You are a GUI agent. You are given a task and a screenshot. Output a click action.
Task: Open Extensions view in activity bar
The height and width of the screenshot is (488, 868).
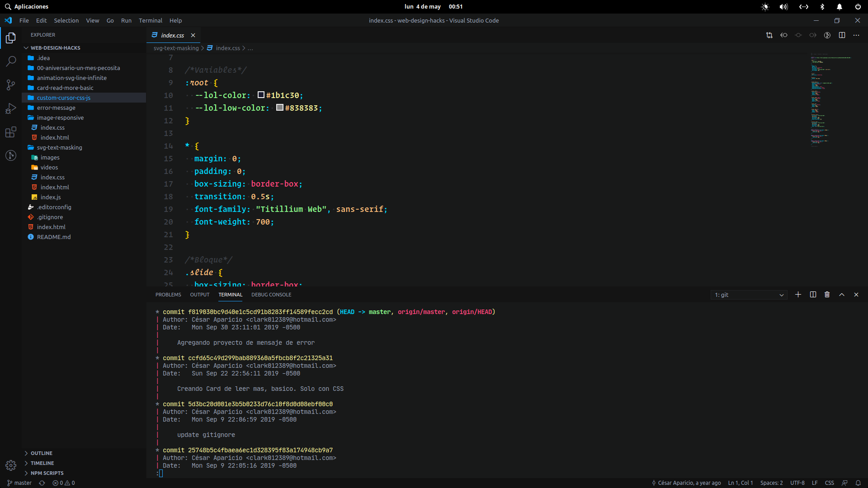coord(11,132)
